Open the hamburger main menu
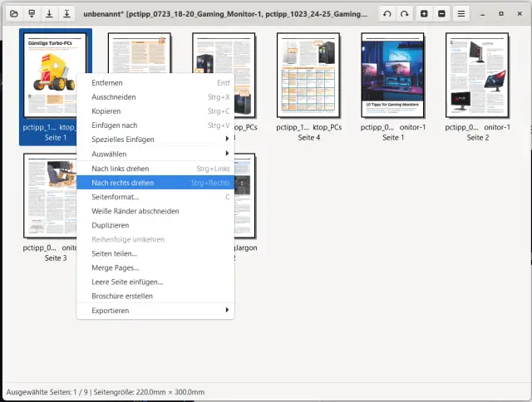 click(x=461, y=14)
